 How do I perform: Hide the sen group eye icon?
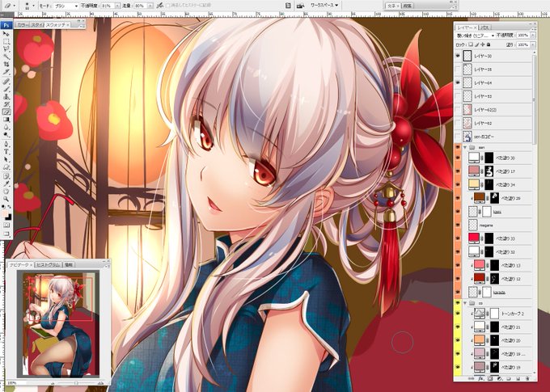(458, 148)
